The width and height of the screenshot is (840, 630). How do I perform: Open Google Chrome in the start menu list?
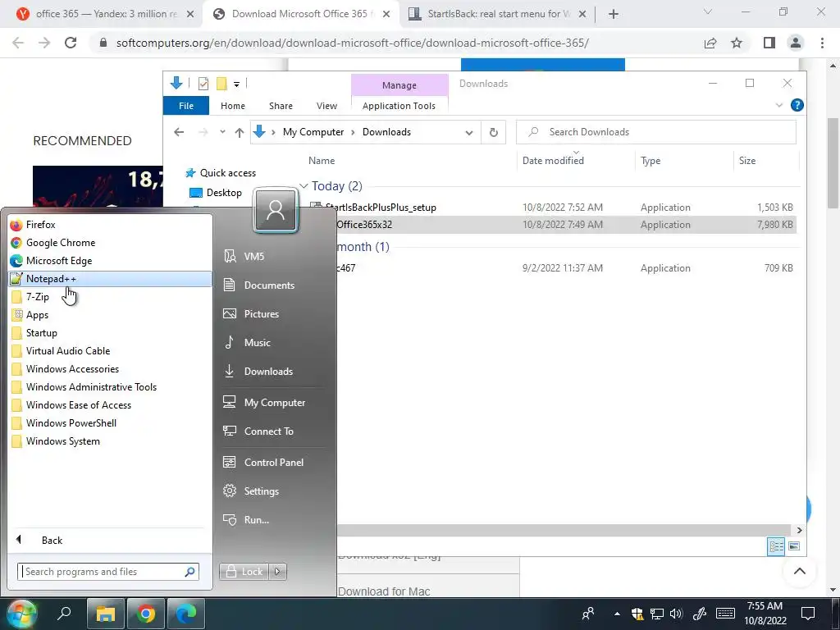(110, 243)
